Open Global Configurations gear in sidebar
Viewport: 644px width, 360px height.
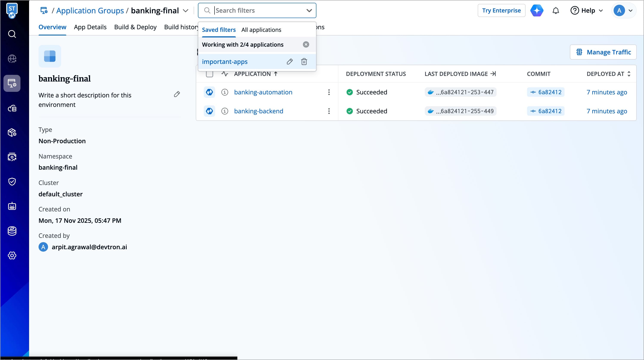(12, 255)
